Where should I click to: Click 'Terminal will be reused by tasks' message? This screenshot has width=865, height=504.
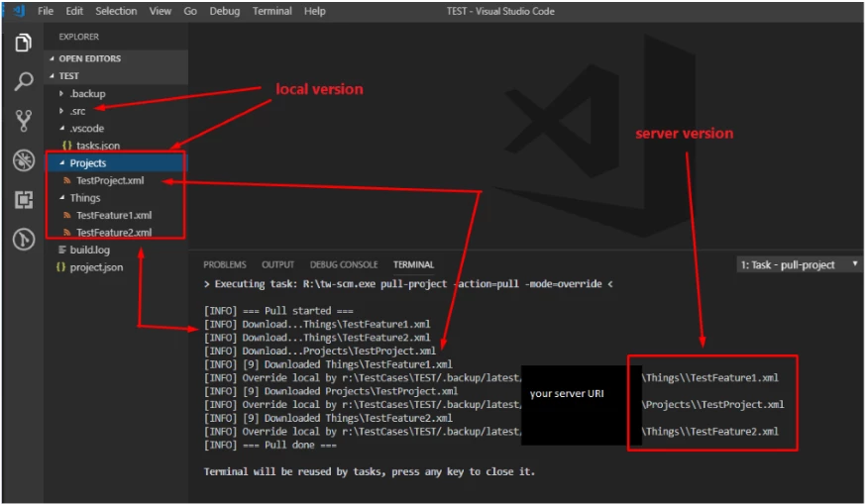pyautogui.click(x=369, y=471)
